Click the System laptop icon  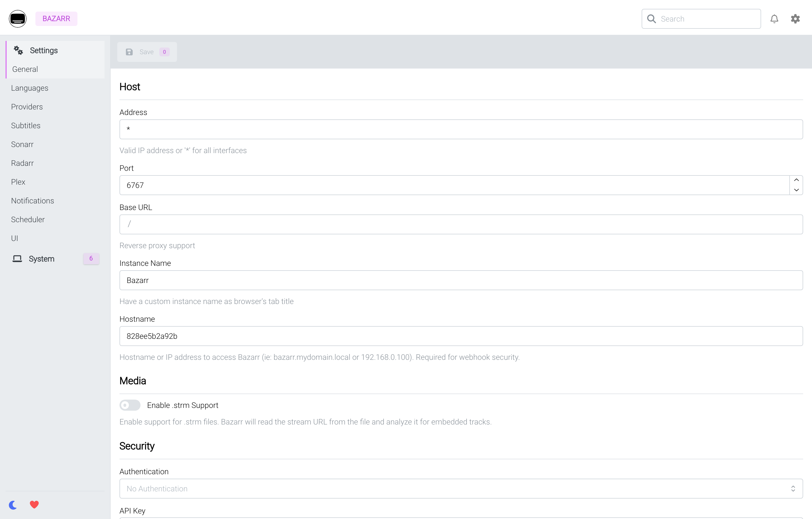17,258
